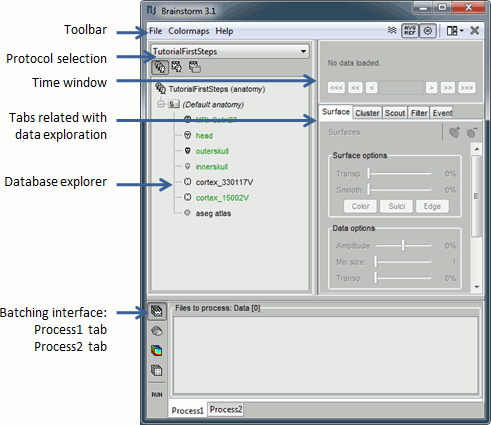Image resolution: width=491 pixels, height=425 pixels.
Task: Select the process recordings data icon
Action: [157, 311]
